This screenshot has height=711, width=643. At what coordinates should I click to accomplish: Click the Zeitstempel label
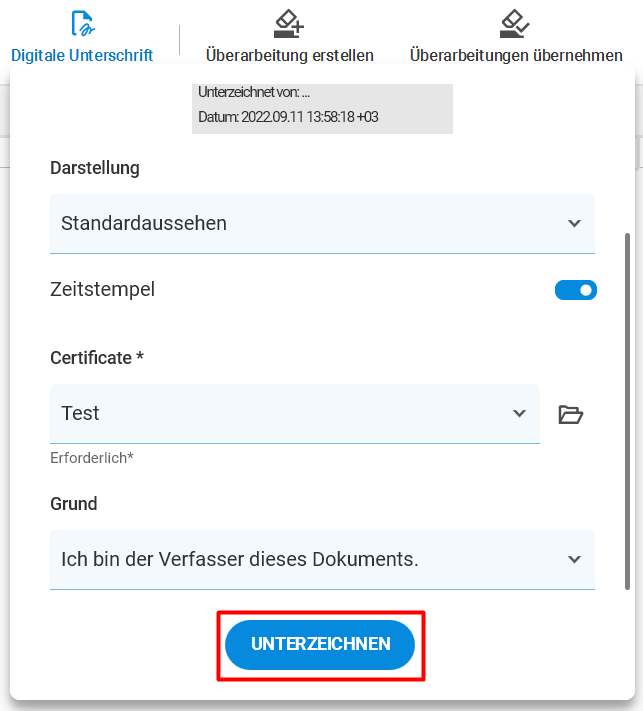click(102, 289)
